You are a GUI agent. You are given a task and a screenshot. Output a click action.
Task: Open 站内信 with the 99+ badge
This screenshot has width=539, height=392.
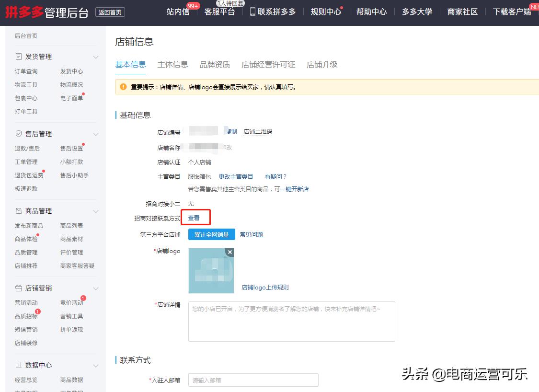[x=178, y=12]
